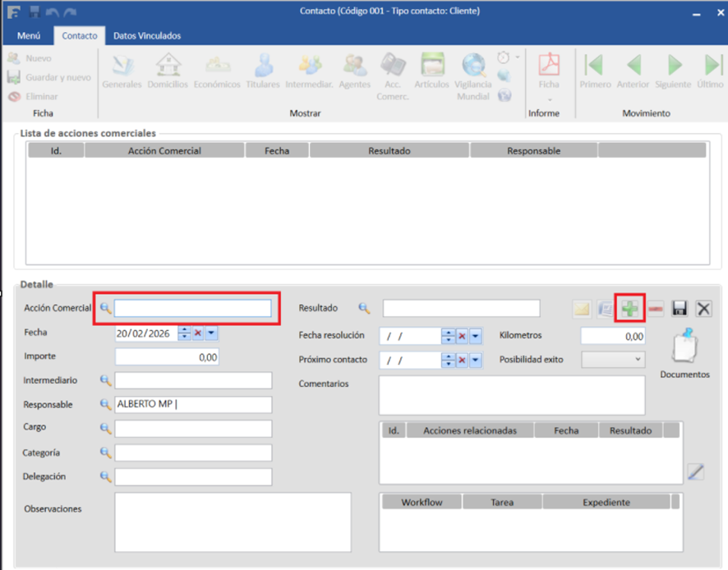This screenshot has height=570, width=728.
Task: Open the Próximo contacto date dropdown
Action: (475, 361)
